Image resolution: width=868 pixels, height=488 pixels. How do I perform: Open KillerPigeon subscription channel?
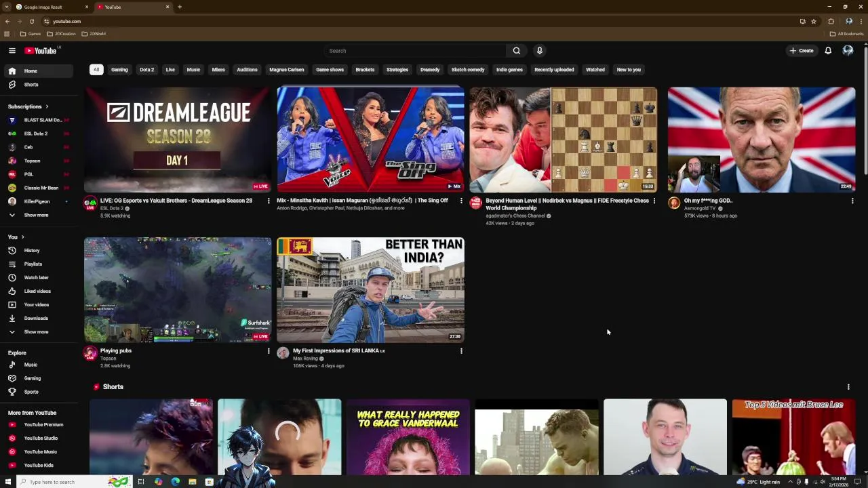click(39, 201)
